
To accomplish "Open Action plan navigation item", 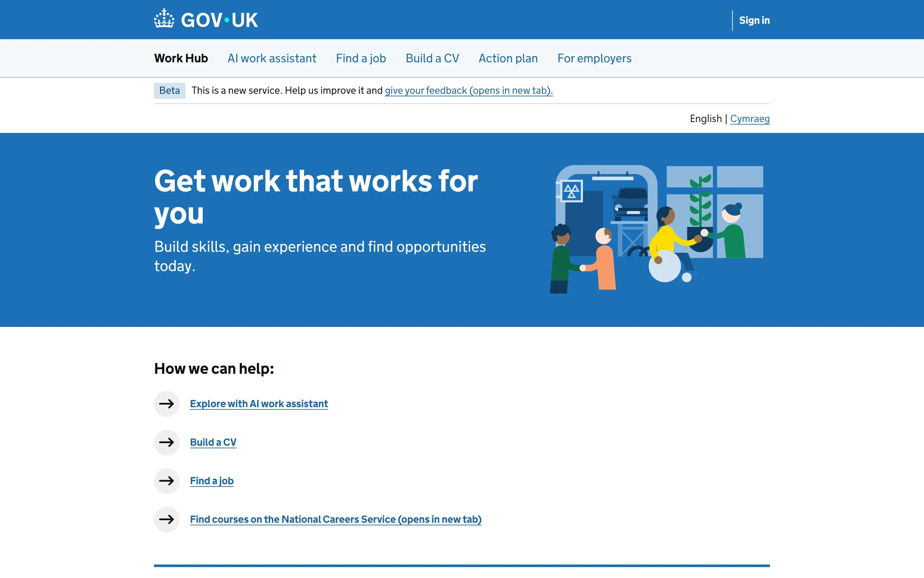I will point(508,58).
